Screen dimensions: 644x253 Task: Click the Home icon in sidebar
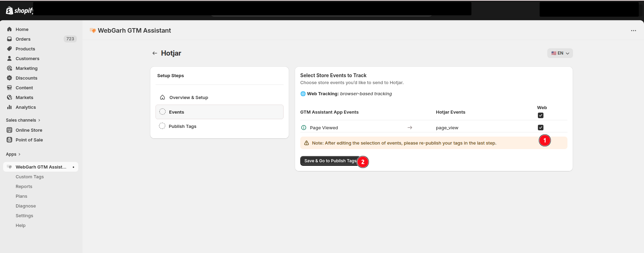coord(9,29)
